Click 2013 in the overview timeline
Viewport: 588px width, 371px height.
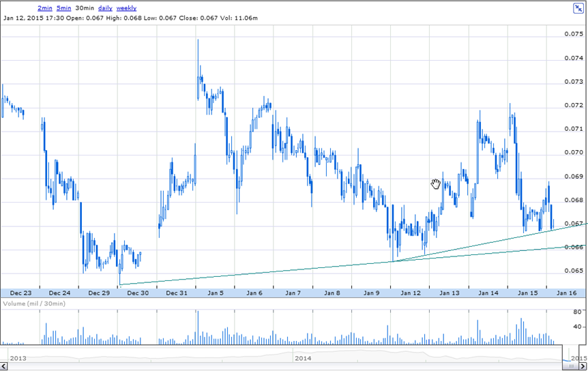coord(18,358)
